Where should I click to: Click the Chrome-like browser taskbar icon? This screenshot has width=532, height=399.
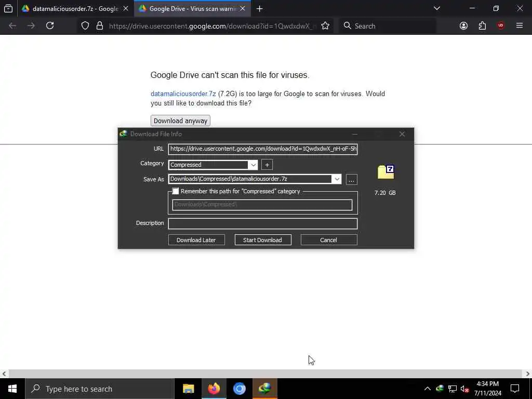pos(239,389)
